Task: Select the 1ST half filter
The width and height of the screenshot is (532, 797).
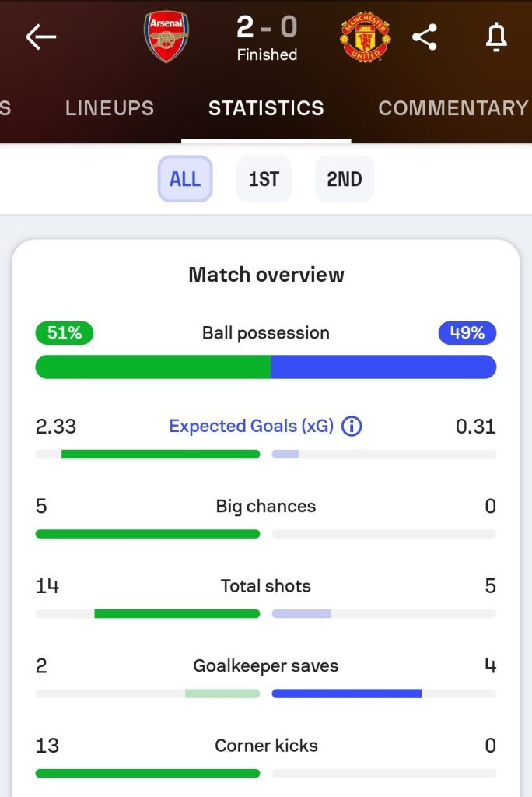Action: [264, 179]
